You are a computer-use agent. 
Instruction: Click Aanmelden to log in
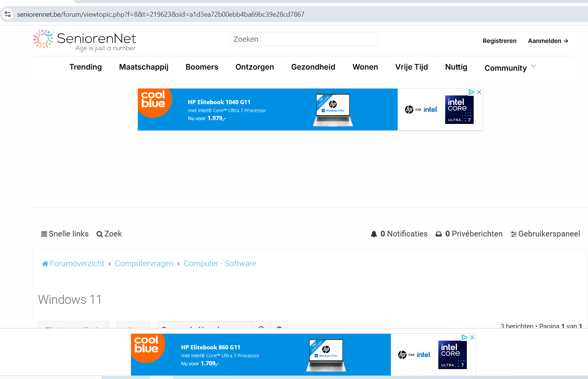pos(548,41)
